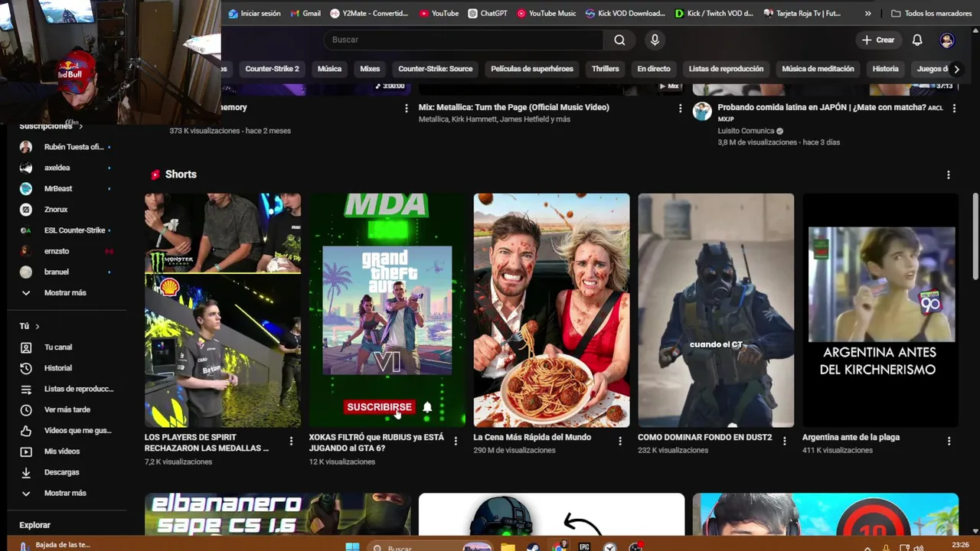Select the Música chip
Screen dimensions: 980x551
[x=329, y=69]
